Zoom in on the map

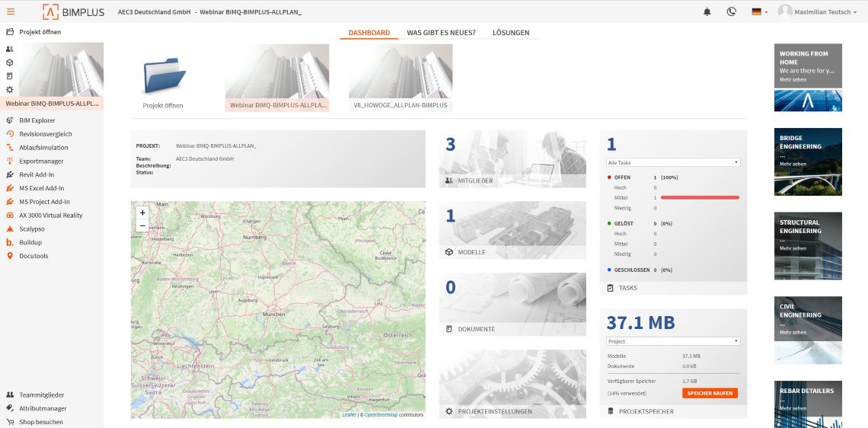[x=143, y=212]
